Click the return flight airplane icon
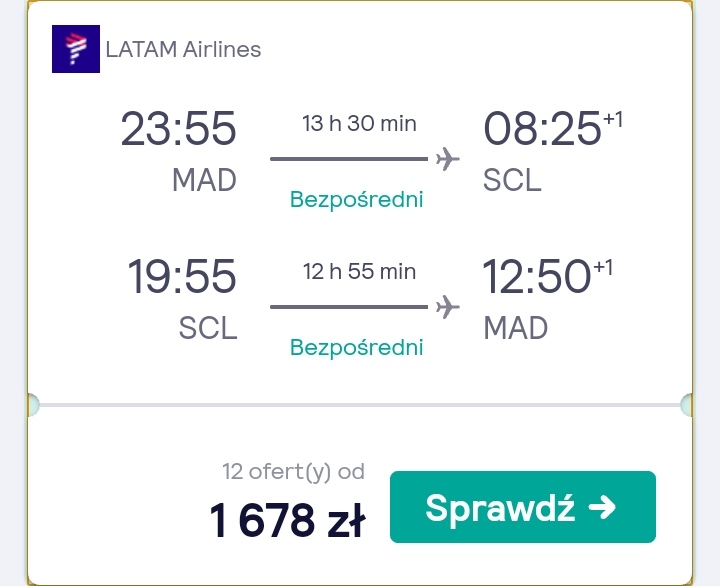 [x=448, y=307]
